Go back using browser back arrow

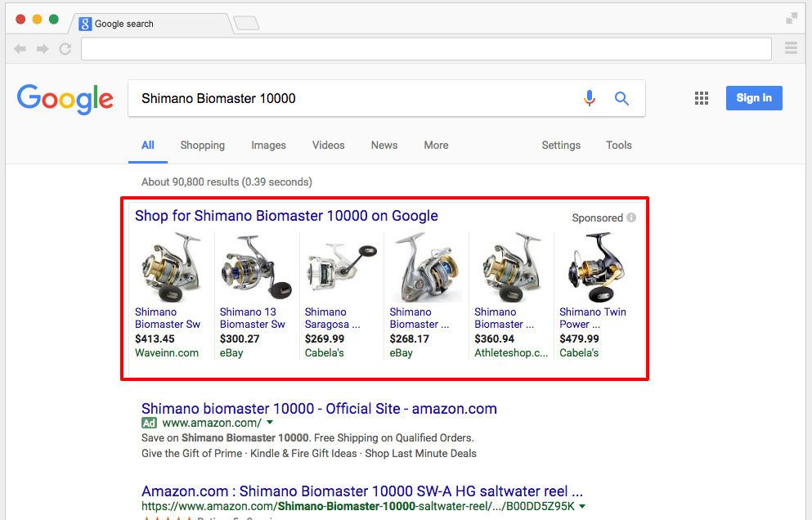(20, 49)
